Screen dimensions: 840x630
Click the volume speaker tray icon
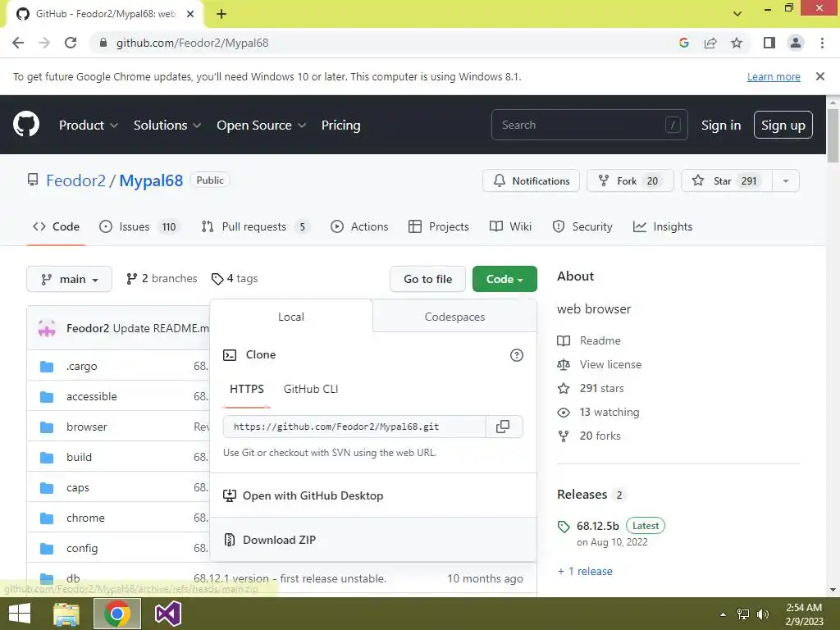[x=762, y=614]
